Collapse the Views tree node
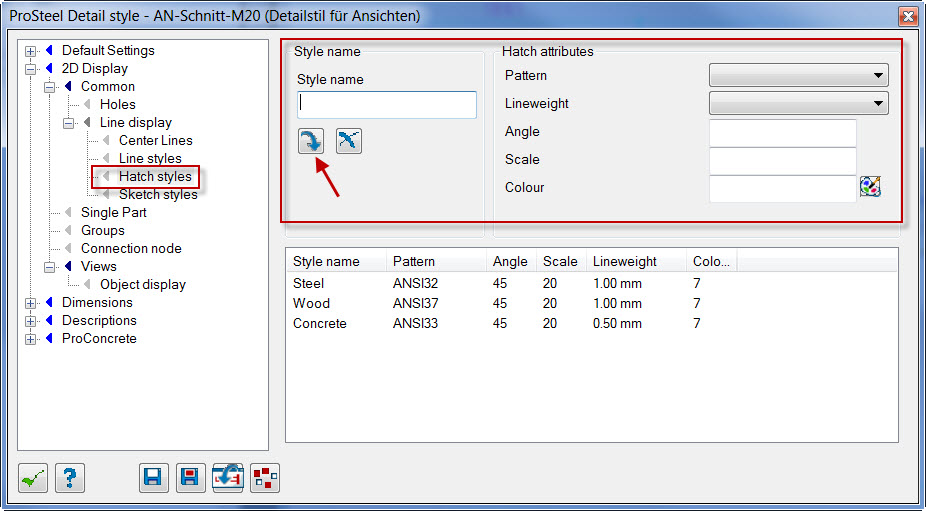Viewport: 926px width, 511px height. pos(50,266)
